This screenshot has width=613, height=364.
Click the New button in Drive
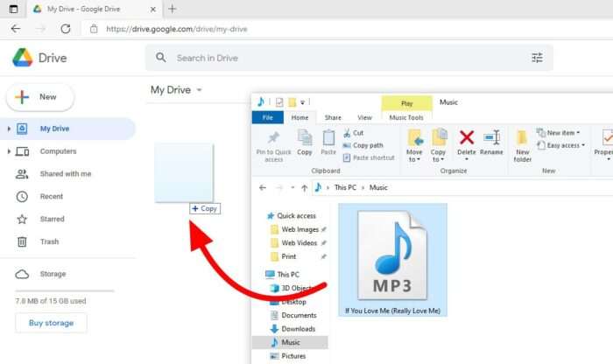(40, 97)
